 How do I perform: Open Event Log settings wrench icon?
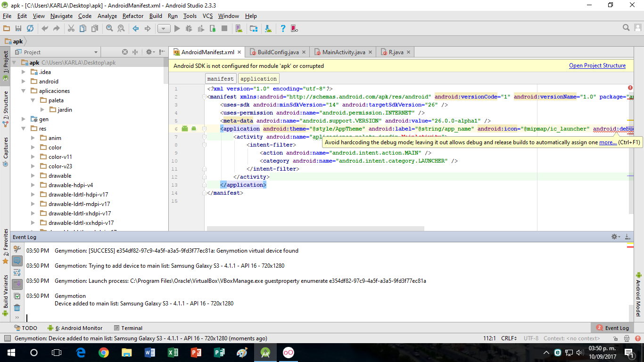click(x=17, y=248)
